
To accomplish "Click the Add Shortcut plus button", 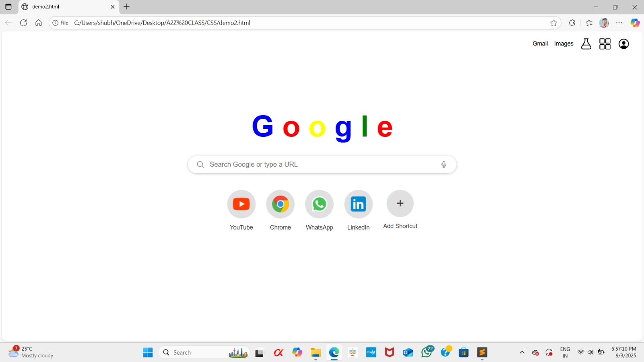I will tap(400, 203).
